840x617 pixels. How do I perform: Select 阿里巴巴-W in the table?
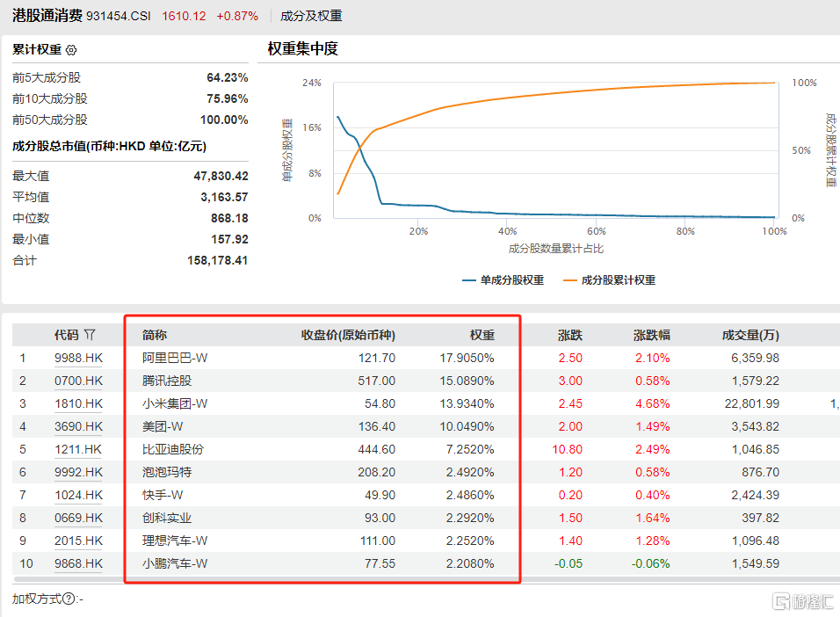(175, 358)
